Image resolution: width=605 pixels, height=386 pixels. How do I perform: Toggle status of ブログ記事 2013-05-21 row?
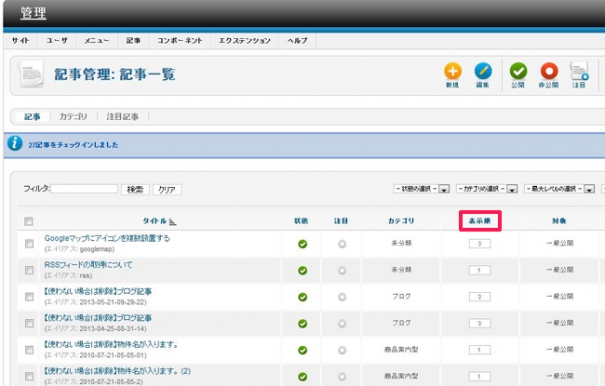(x=302, y=297)
